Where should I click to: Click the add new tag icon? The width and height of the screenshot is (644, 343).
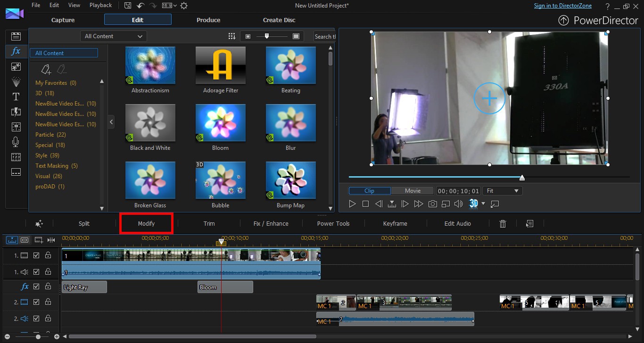pos(46,70)
